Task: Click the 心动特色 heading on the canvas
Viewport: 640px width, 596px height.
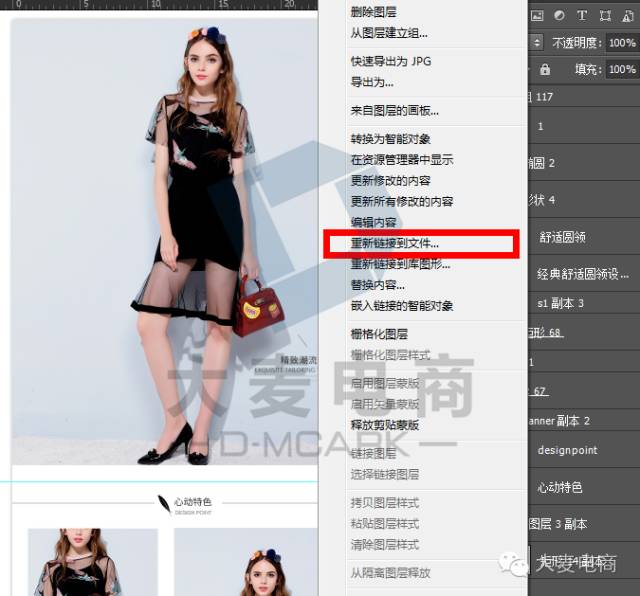Action: tap(193, 502)
